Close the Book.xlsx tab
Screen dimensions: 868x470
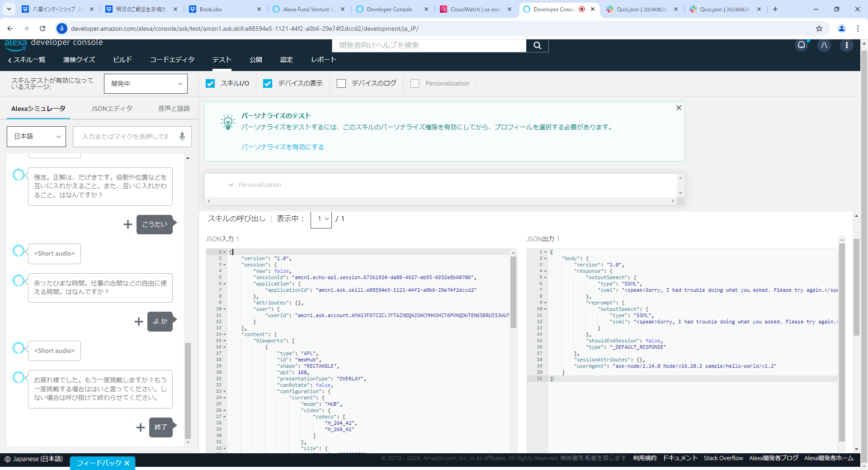point(259,9)
